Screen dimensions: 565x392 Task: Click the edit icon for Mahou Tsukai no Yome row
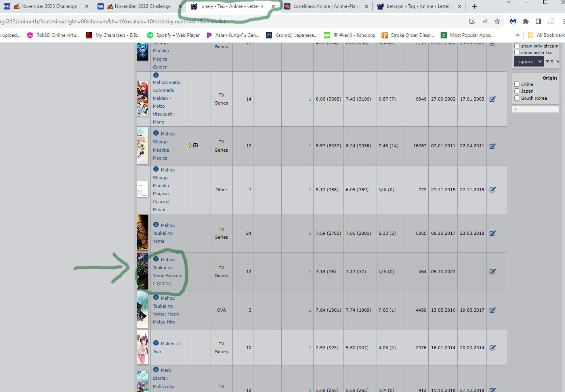pyautogui.click(x=492, y=233)
